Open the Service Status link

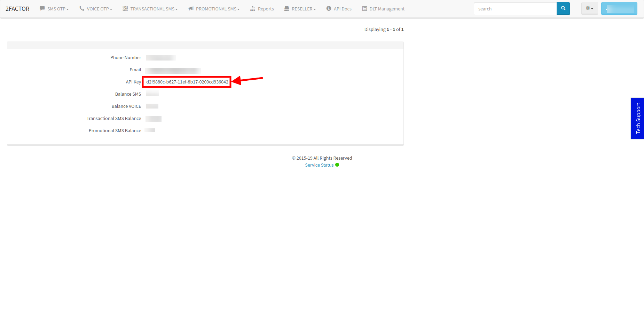click(x=319, y=165)
